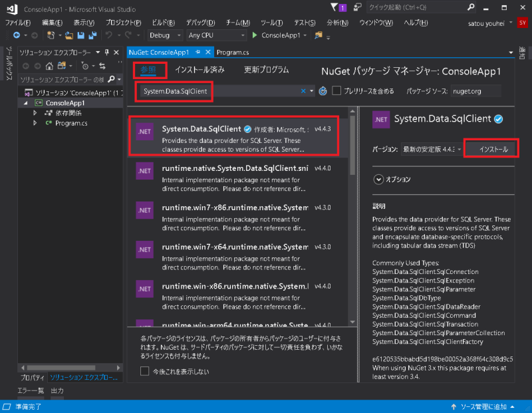Open the 出力 panel tab
Image resolution: width=532 pixels, height=413 pixels.
pyautogui.click(x=57, y=390)
